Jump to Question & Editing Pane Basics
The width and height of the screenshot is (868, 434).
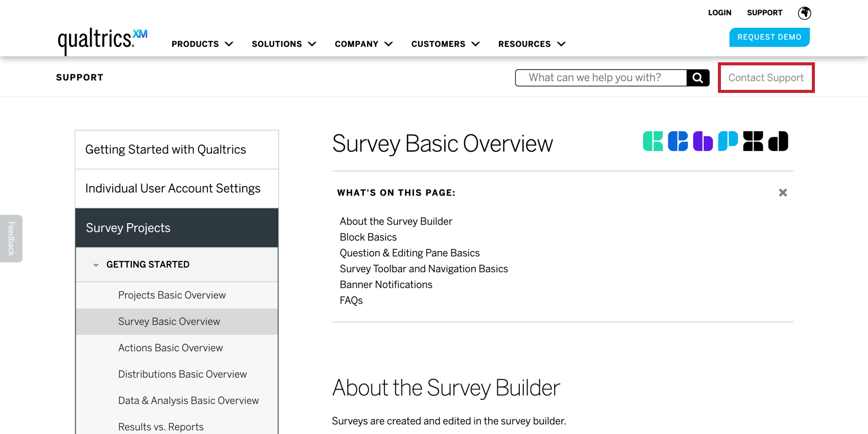409,253
